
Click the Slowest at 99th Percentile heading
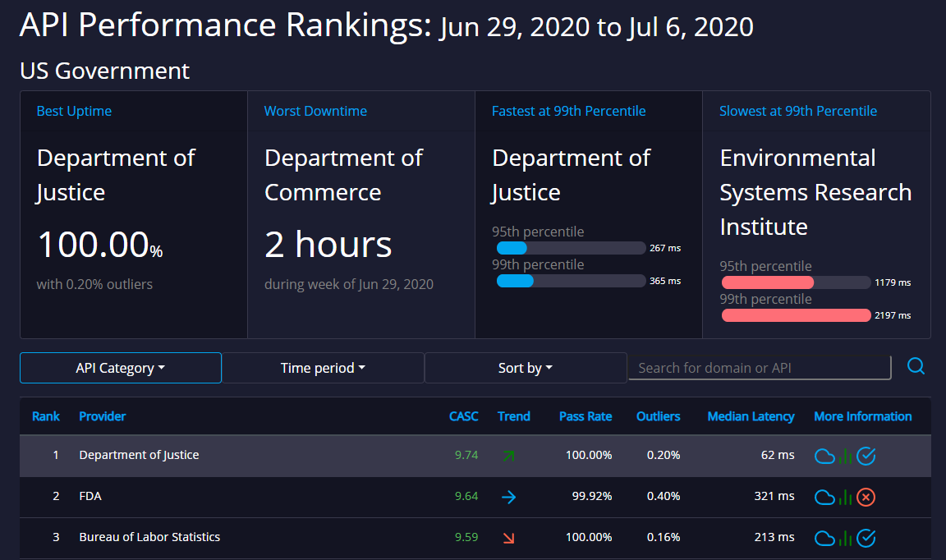pos(798,111)
